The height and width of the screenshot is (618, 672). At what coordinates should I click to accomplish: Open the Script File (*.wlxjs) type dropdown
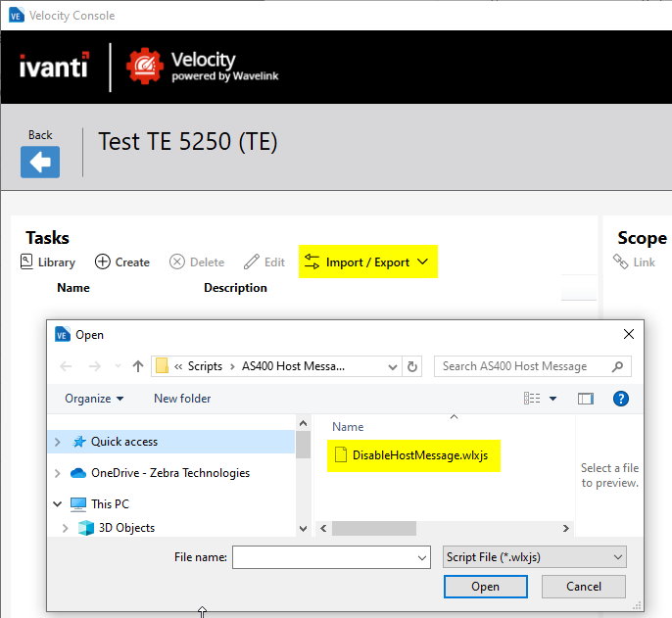click(x=535, y=557)
